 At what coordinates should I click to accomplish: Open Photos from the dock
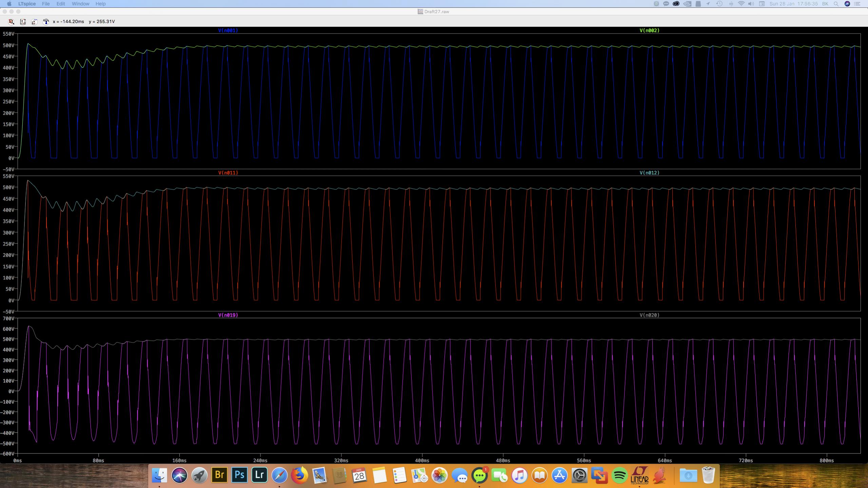440,475
